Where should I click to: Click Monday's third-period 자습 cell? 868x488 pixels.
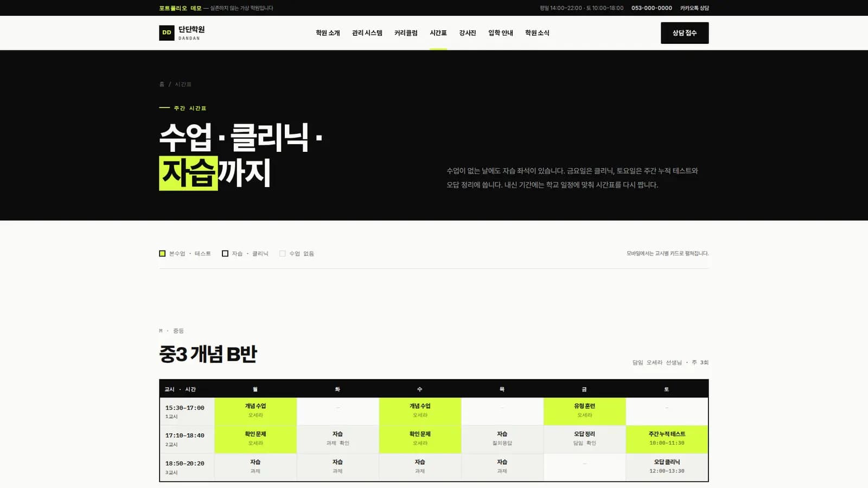click(256, 467)
